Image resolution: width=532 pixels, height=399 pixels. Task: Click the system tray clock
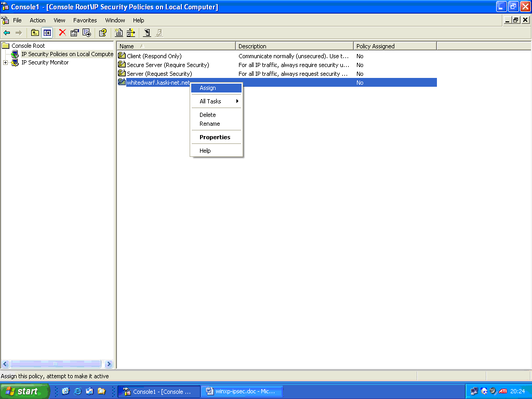pyautogui.click(x=517, y=391)
